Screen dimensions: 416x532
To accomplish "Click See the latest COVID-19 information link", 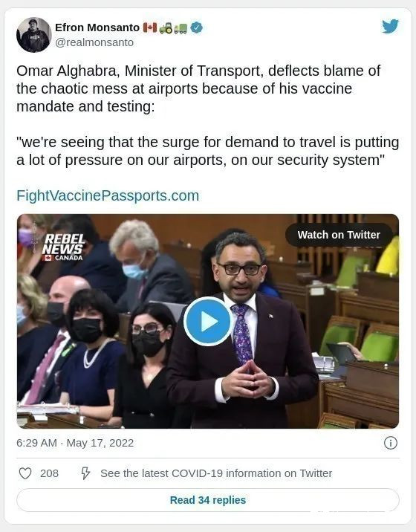I will [216, 473].
